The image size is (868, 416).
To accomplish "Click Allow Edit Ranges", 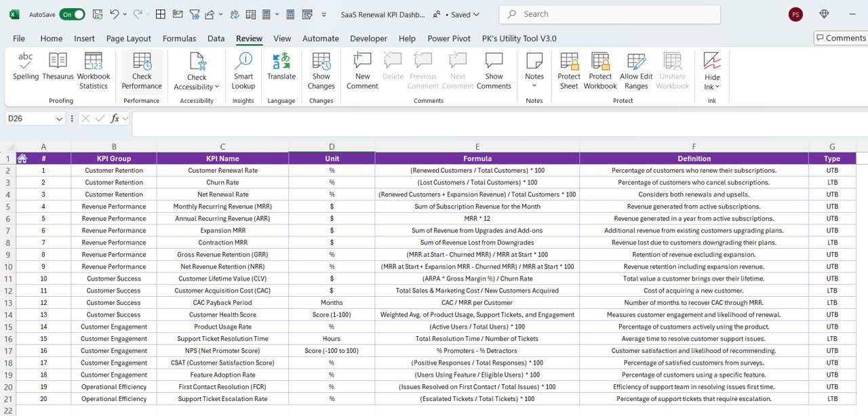I will 636,71.
